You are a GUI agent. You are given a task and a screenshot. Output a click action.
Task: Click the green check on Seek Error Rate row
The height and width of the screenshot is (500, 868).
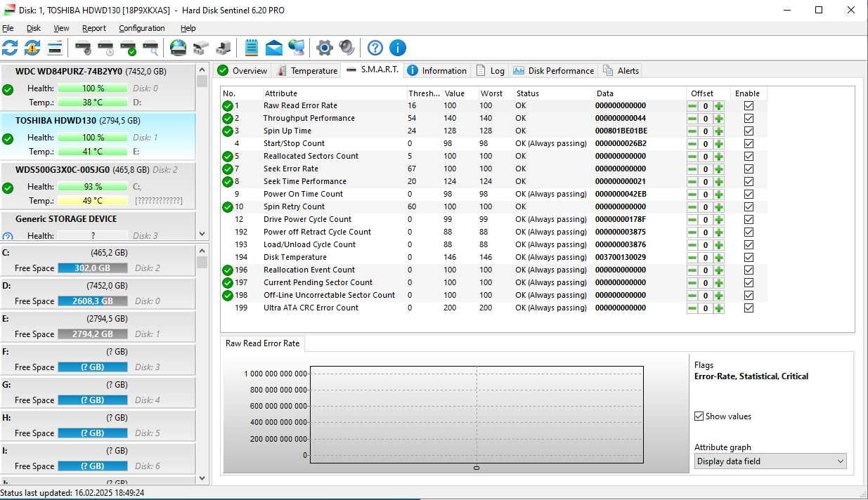[x=228, y=169]
